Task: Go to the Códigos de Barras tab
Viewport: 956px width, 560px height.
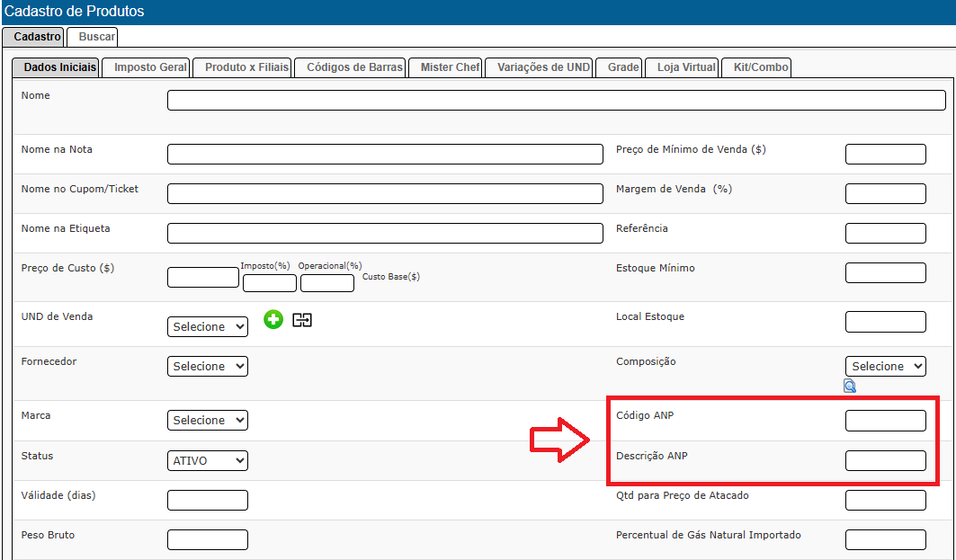Action: coord(354,67)
